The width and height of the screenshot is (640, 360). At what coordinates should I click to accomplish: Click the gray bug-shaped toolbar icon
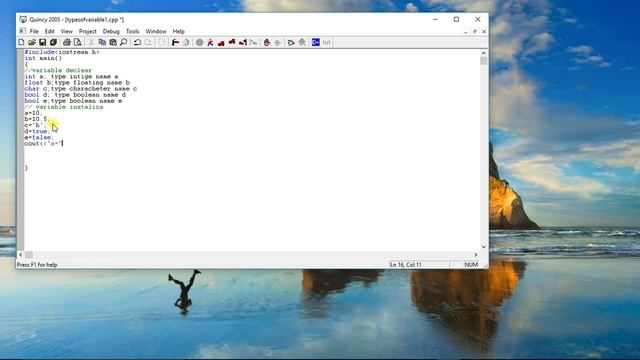pyautogui.click(x=302, y=42)
